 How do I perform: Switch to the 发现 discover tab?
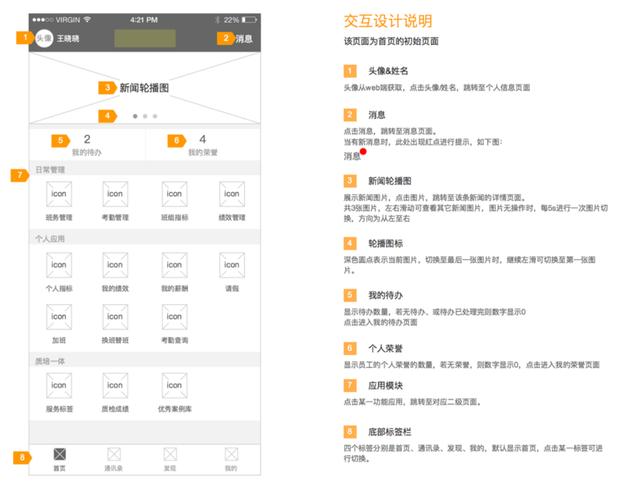pyautogui.click(x=170, y=459)
